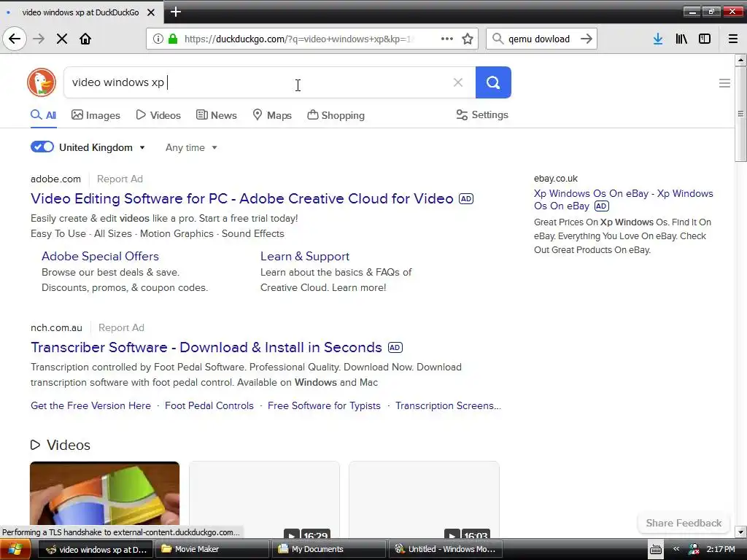Submit the qemu dowload search arrow
This screenshot has height=560, width=747.
click(587, 39)
